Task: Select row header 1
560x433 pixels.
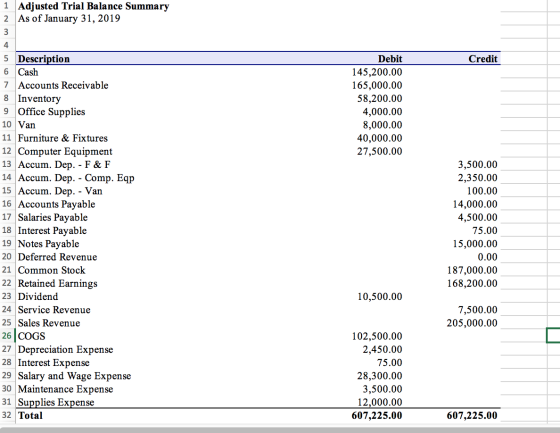Action: point(6,6)
